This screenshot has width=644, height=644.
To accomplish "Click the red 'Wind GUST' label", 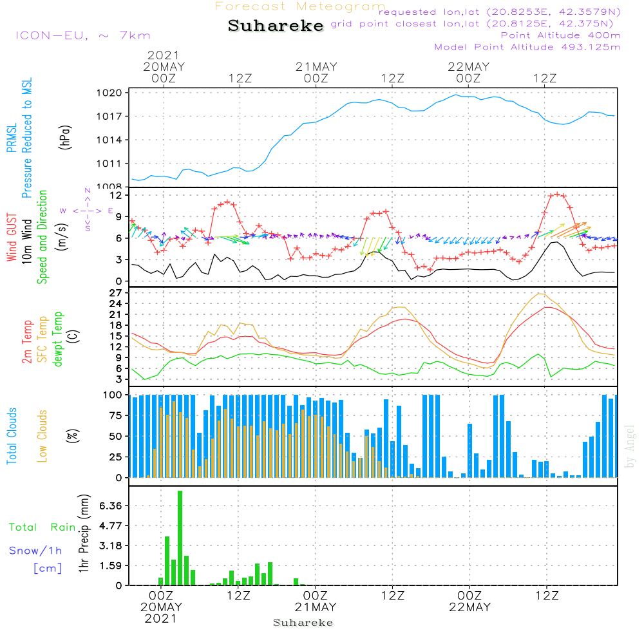I will coord(12,237).
